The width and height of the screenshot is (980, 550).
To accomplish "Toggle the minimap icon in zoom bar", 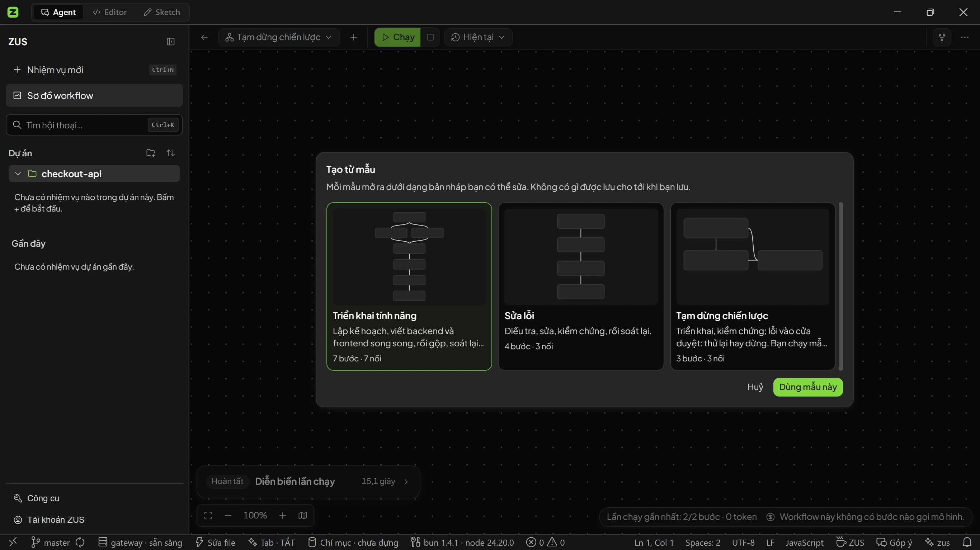I will [303, 516].
